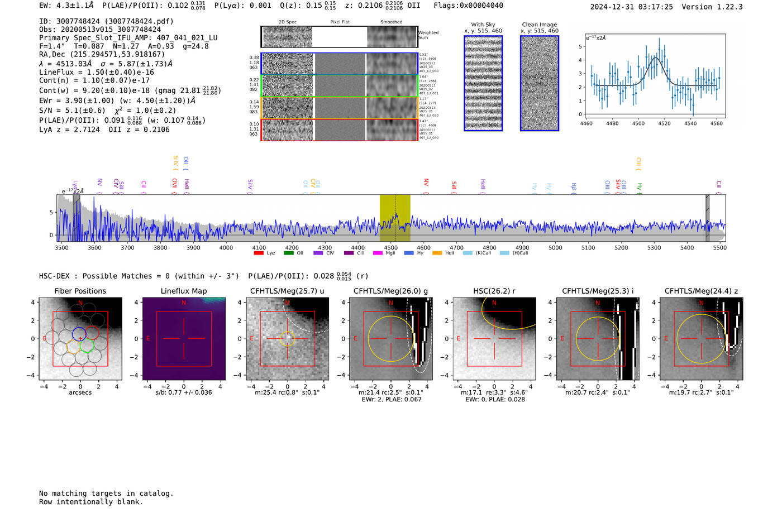
Task: Select the orange-framed 2D spectrum row
Action: pyautogui.click(x=339, y=108)
